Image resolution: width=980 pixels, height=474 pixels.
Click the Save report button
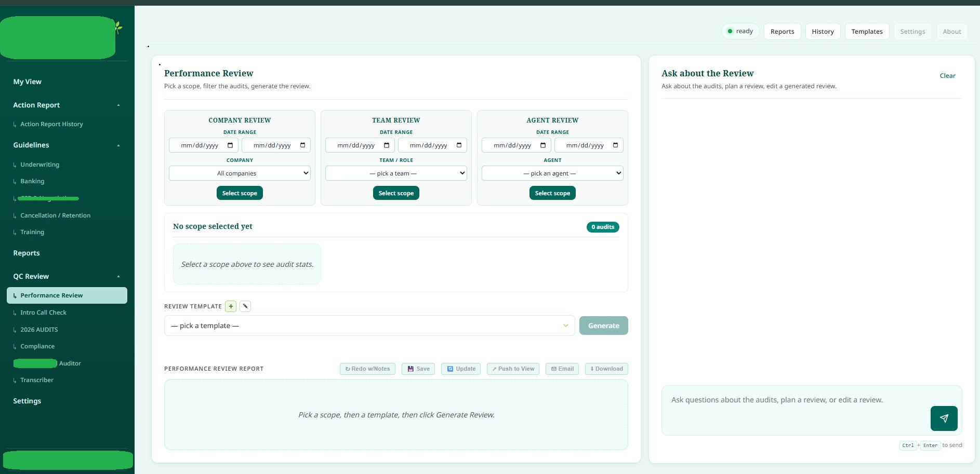[x=419, y=369]
